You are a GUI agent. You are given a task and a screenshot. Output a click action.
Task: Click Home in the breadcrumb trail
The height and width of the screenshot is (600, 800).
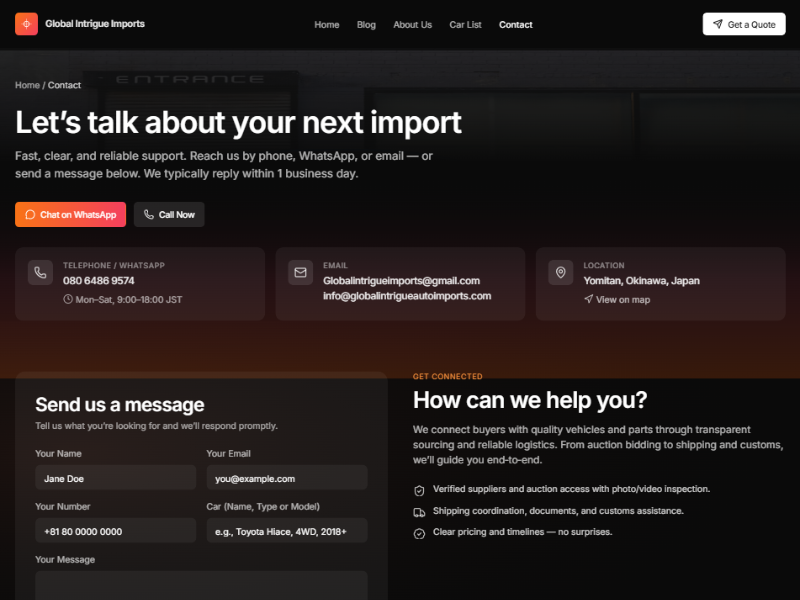click(x=27, y=85)
